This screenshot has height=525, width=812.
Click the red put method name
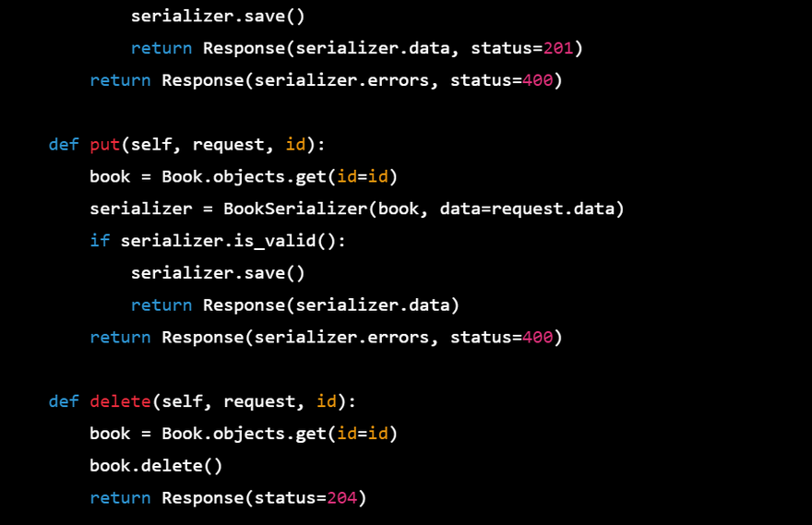(x=105, y=145)
